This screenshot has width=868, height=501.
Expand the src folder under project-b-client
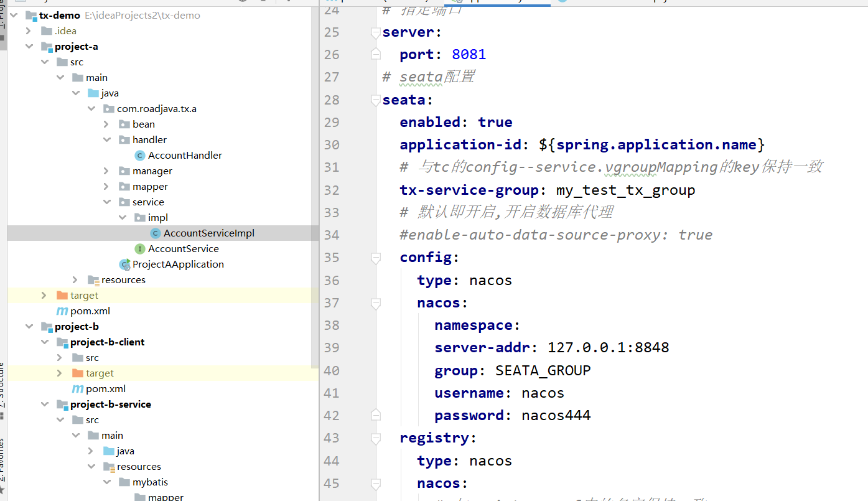[x=60, y=357]
